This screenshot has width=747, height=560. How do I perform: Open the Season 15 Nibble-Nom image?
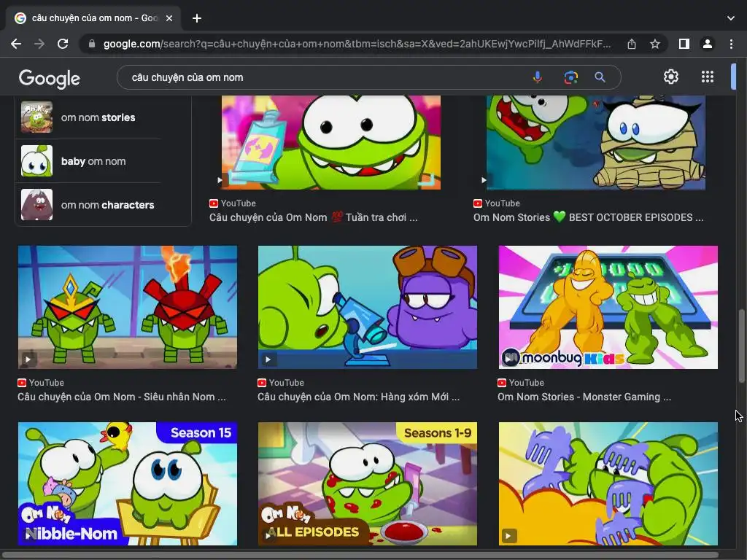[x=127, y=483]
